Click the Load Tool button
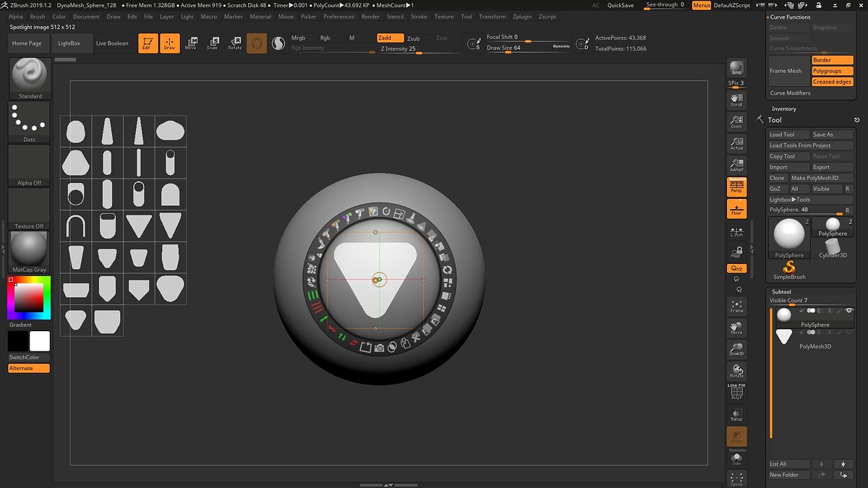The image size is (868, 488). click(x=789, y=134)
